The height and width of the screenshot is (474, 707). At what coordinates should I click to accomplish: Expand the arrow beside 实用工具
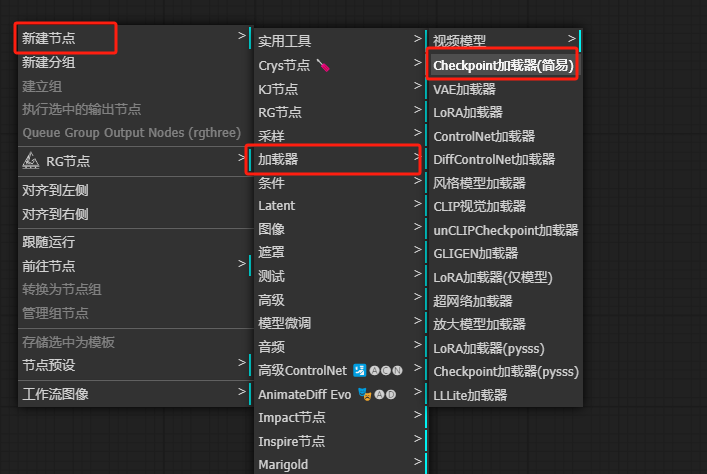(x=418, y=39)
